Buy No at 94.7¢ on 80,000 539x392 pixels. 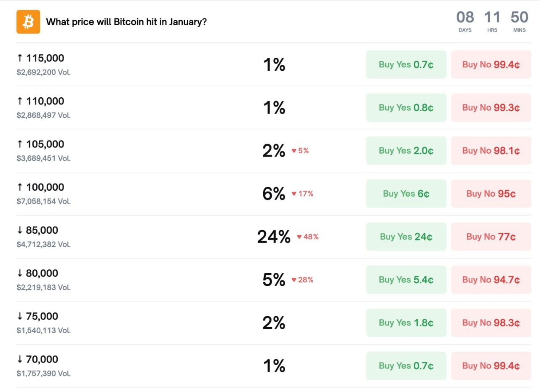point(491,280)
